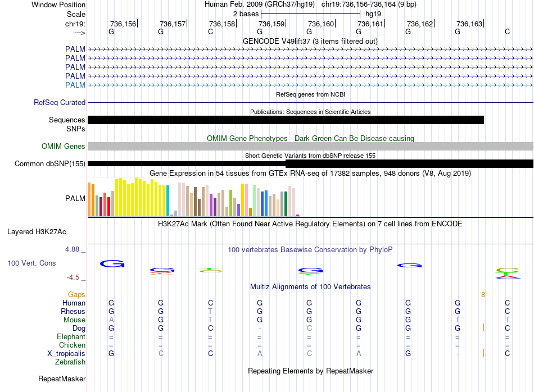Click the Human Feb. 2009 (GRCh37/hg19) title
This screenshot has height=392, width=534.
click(261, 4)
